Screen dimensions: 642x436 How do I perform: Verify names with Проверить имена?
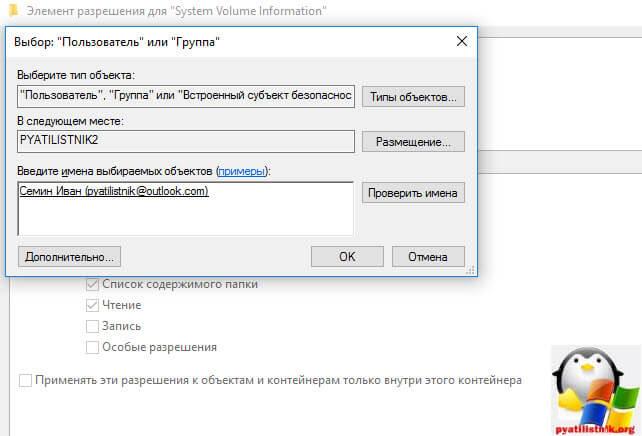(x=413, y=193)
